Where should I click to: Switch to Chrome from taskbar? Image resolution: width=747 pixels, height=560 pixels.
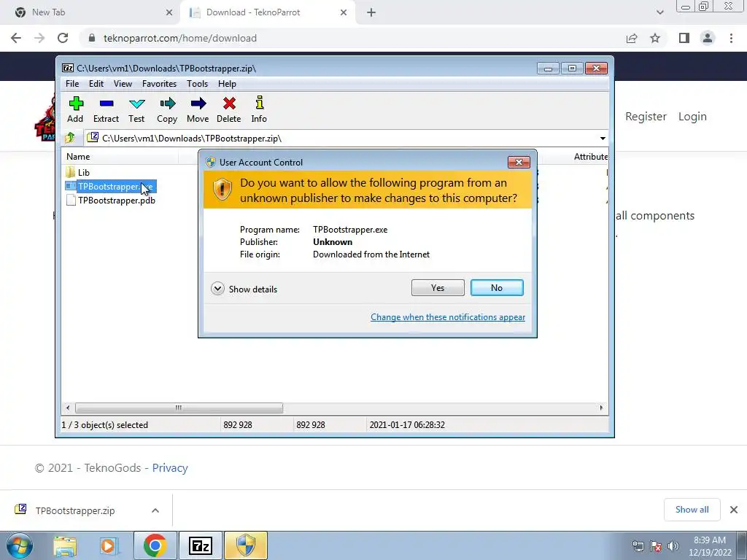(x=155, y=545)
